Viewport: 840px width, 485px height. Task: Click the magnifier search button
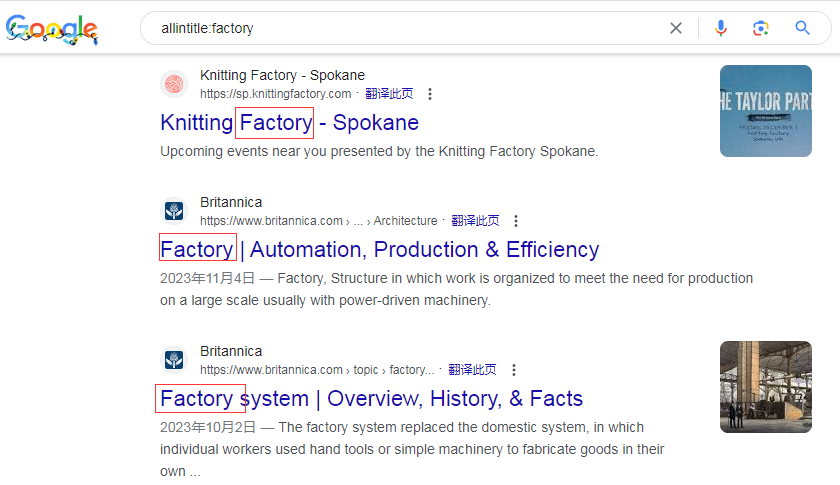(802, 28)
